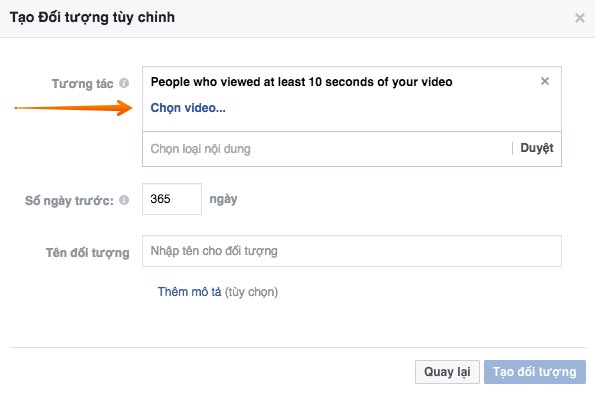The height and width of the screenshot is (393, 595).
Task: Click the Số ngày trước label
Action: pyautogui.click(x=69, y=200)
